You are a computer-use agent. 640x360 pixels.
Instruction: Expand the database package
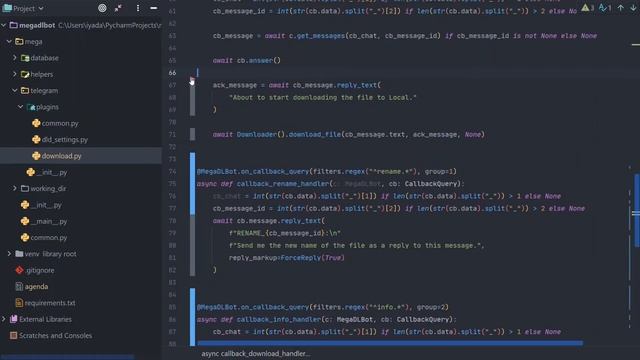[15, 58]
